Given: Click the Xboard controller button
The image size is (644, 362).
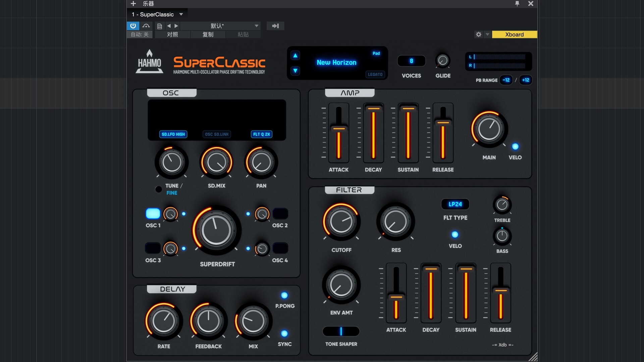Looking at the screenshot, I should [514, 34].
